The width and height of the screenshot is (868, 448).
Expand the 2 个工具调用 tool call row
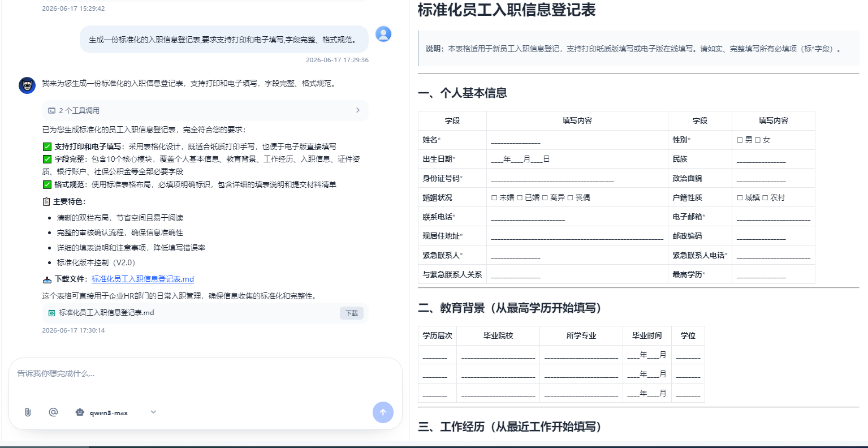(x=205, y=110)
